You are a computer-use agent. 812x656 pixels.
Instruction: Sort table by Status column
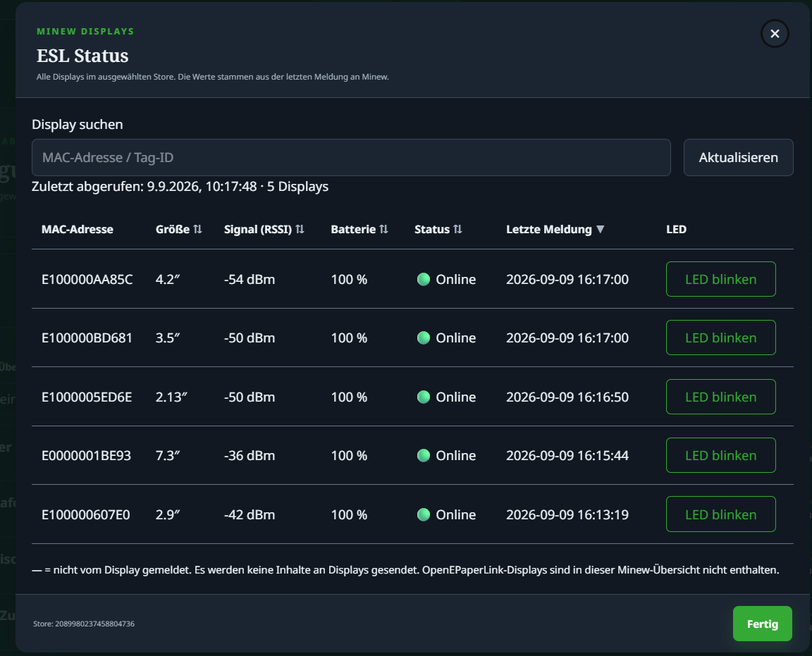click(438, 230)
